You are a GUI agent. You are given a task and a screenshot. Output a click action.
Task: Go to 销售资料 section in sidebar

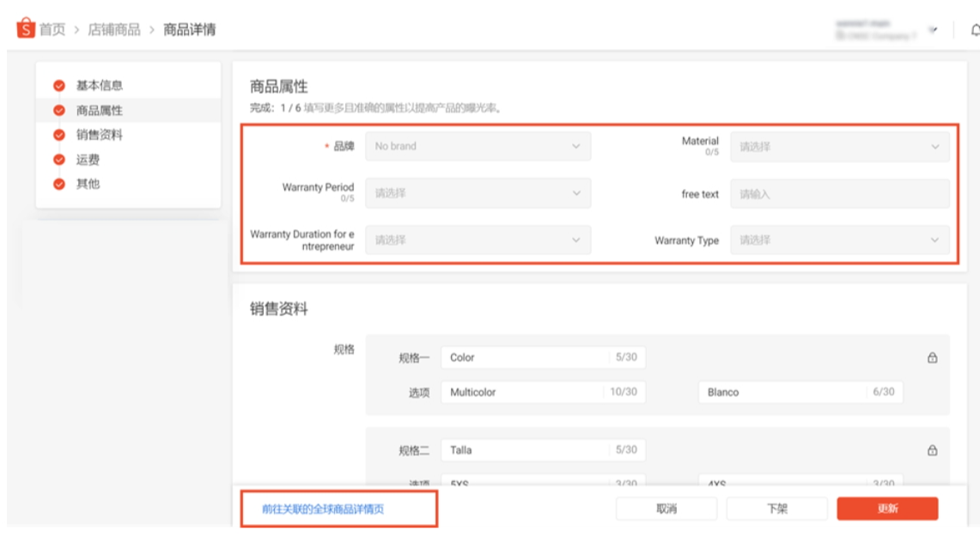(x=99, y=135)
